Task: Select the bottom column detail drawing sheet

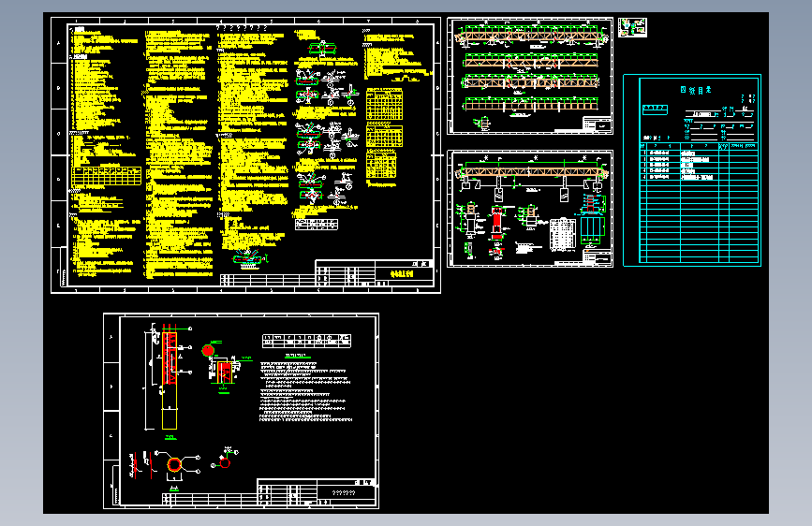Action: pos(241,411)
